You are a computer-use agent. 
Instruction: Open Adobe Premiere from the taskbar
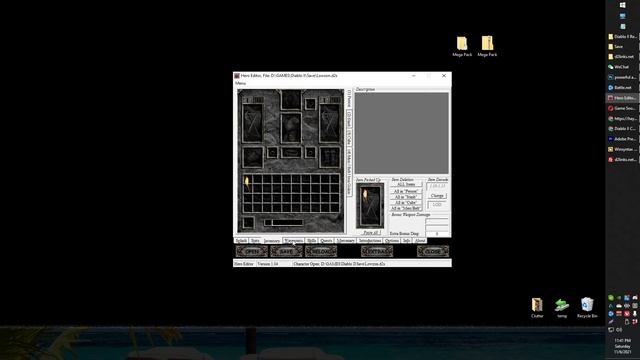tap(622, 139)
